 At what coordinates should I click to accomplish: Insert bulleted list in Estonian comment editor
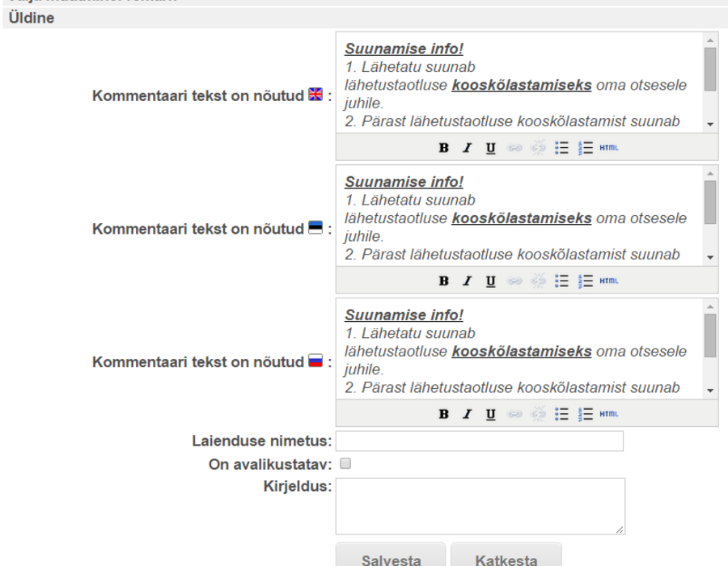(562, 281)
